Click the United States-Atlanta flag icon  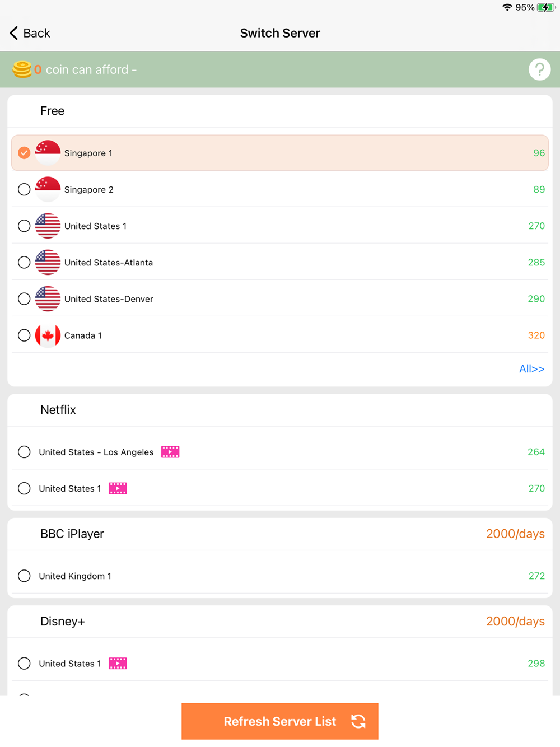point(48,262)
